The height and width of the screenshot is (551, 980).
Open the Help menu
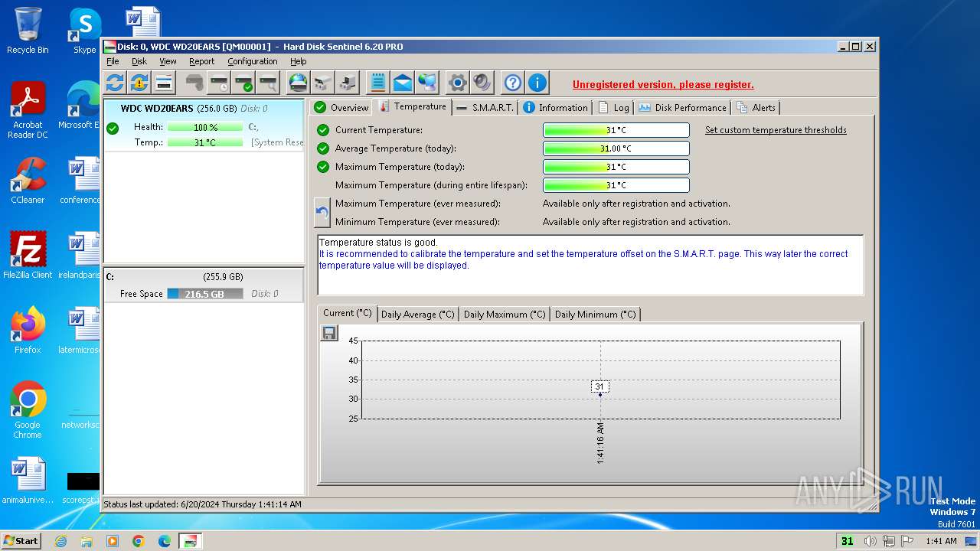pyautogui.click(x=298, y=61)
